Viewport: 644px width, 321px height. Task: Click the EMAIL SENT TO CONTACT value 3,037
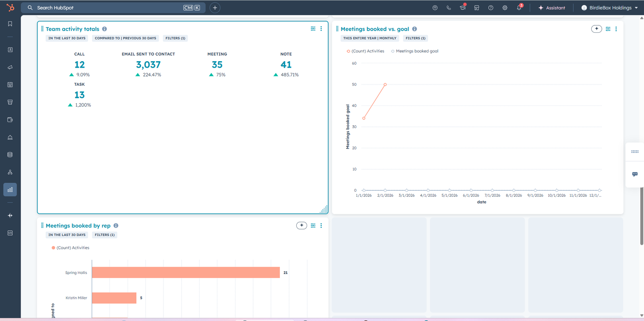148,64
